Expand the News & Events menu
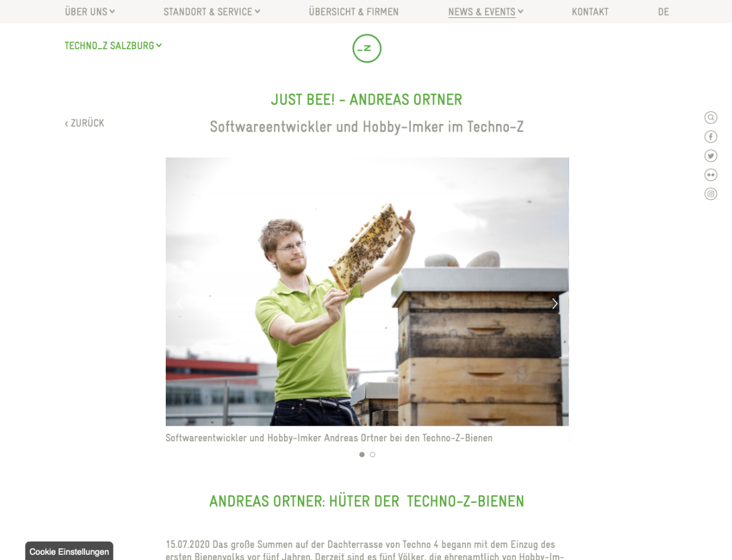The height and width of the screenshot is (560, 732). click(x=486, y=12)
